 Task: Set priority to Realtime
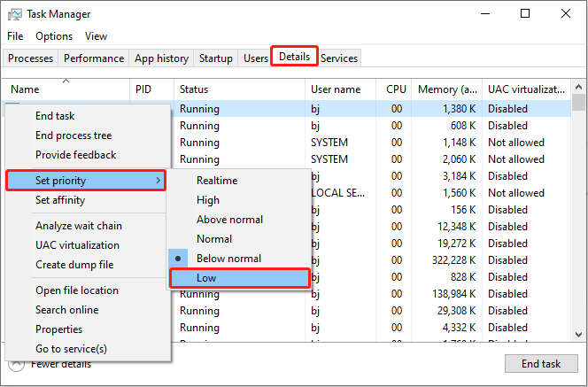pos(239,181)
